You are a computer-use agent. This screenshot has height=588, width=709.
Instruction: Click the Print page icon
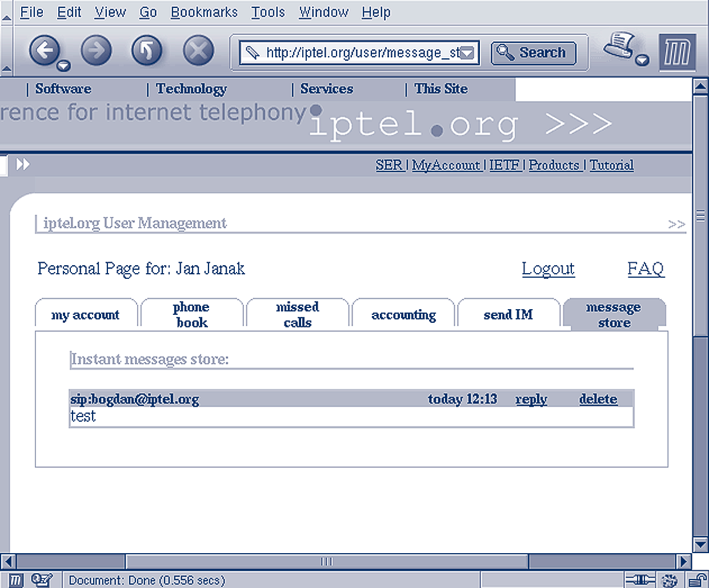(619, 46)
